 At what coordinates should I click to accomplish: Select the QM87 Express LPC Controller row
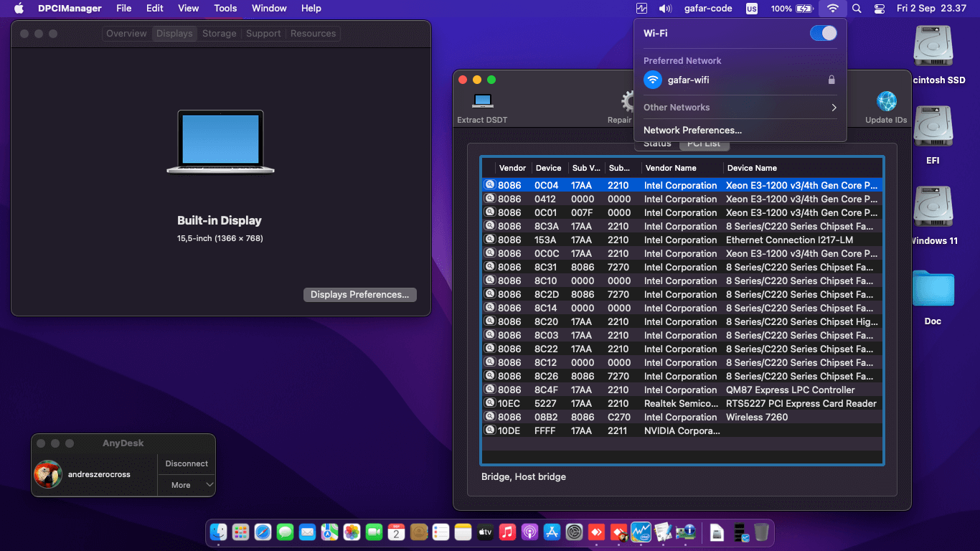pos(682,390)
